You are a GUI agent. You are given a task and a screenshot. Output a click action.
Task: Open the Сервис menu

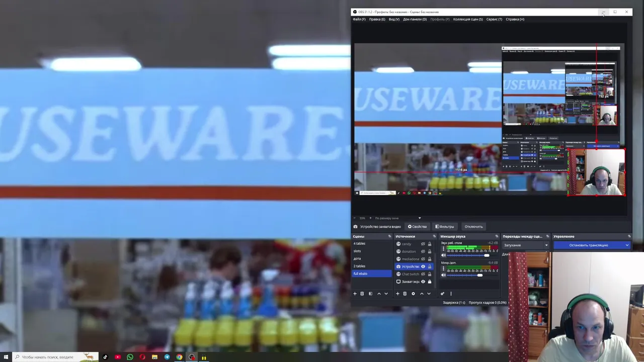tap(494, 19)
